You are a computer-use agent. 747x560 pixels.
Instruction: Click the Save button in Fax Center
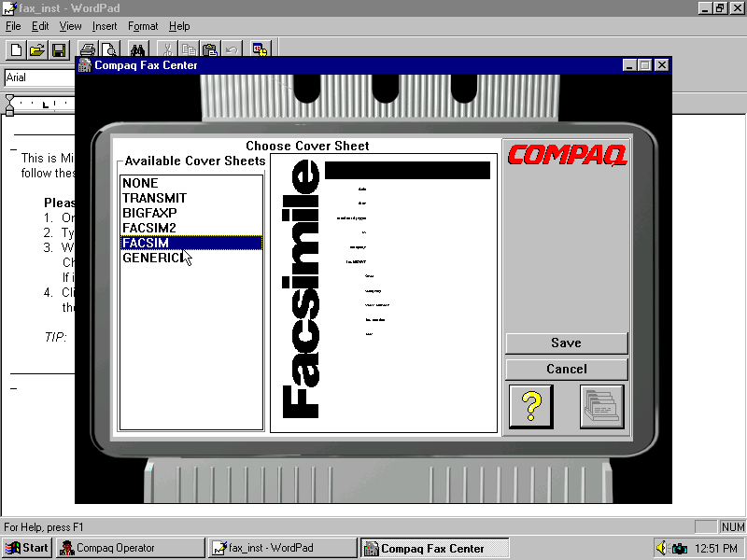click(567, 343)
